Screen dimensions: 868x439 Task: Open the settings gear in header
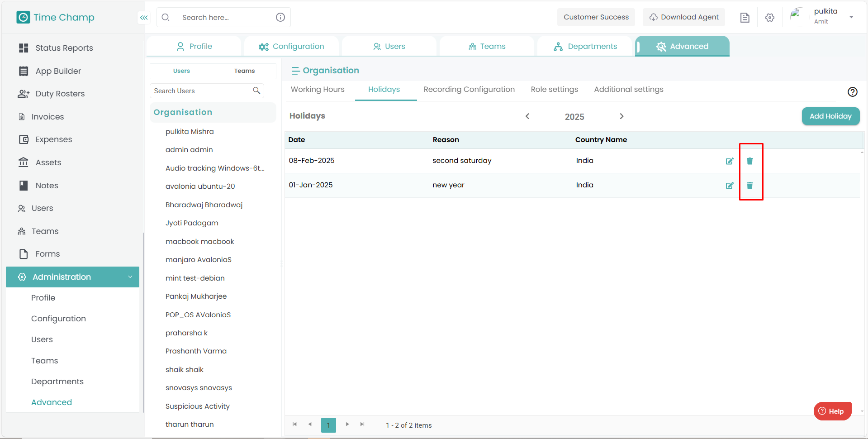point(769,18)
